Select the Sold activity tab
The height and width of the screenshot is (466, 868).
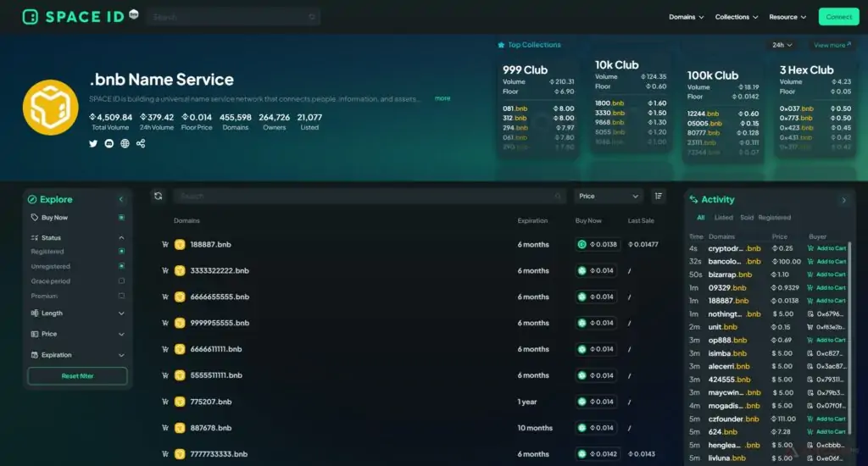pyautogui.click(x=747, y=218)
